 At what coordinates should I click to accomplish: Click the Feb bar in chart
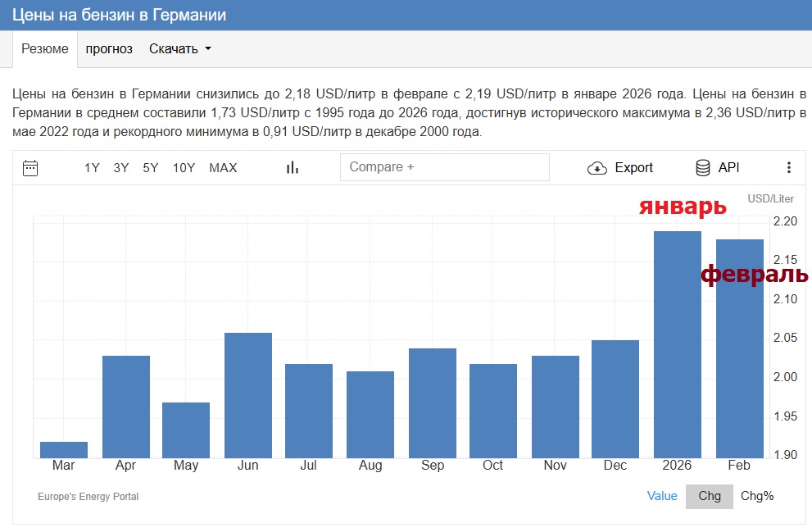(740, 348)
